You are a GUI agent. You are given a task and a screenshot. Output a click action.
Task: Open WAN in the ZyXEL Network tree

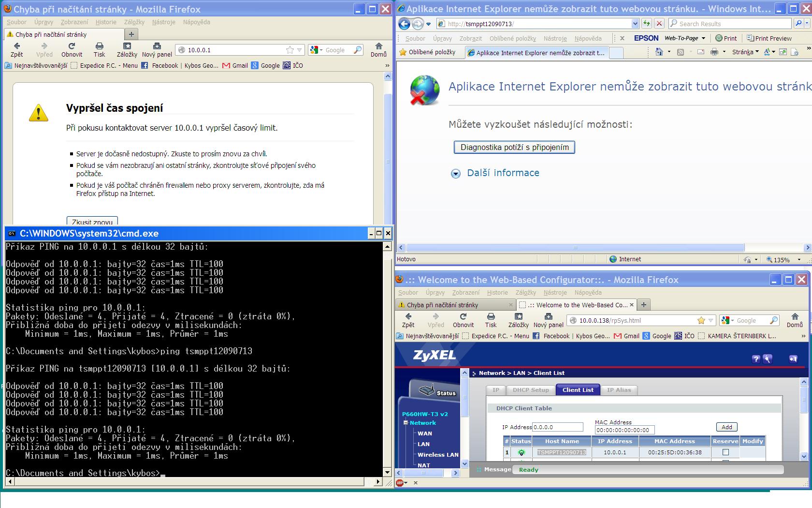point(425,433)
